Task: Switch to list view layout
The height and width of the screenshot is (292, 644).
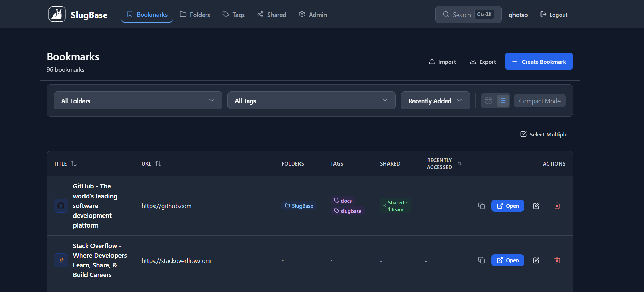Action: tap(502, 101)
